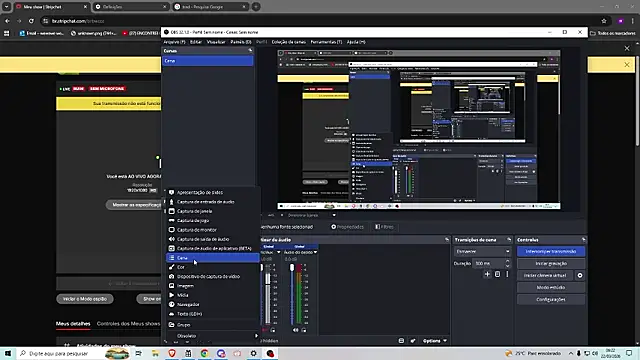Image resolution: width=640 pixels, height=360 pixels.
Task: Open Meus detalhes tab on Stripchat page
Action: tap(73, 324)
